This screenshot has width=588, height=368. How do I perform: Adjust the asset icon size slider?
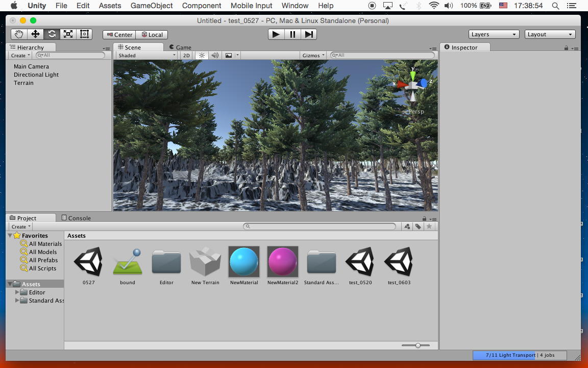coord(418,346)
